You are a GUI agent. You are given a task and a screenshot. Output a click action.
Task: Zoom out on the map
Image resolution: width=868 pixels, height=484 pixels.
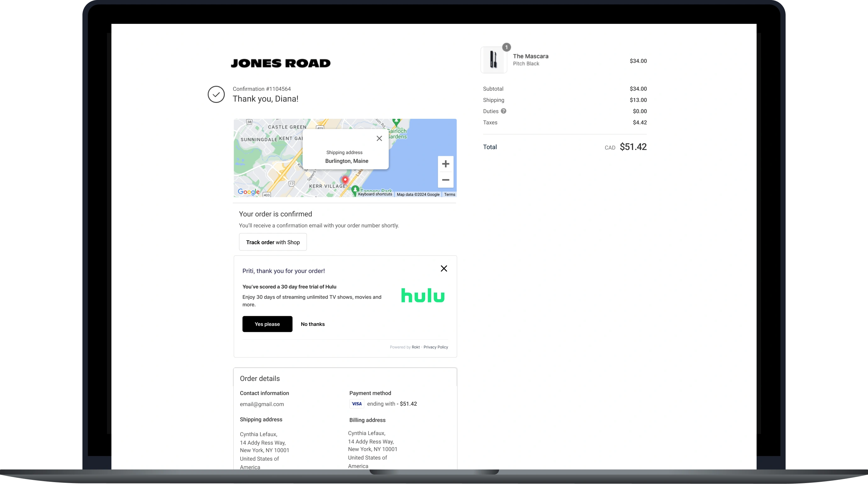pyautogui.click(x=445, y=180)
